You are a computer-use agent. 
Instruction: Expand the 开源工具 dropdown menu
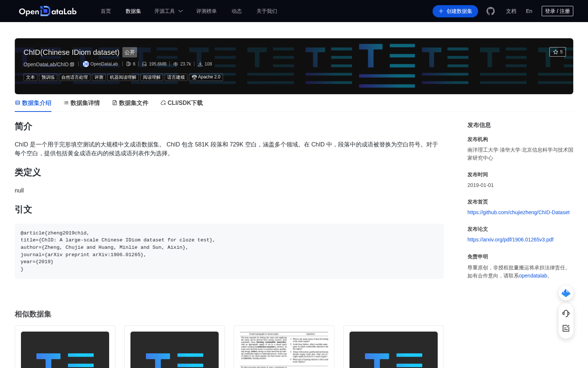pos(168,11)
